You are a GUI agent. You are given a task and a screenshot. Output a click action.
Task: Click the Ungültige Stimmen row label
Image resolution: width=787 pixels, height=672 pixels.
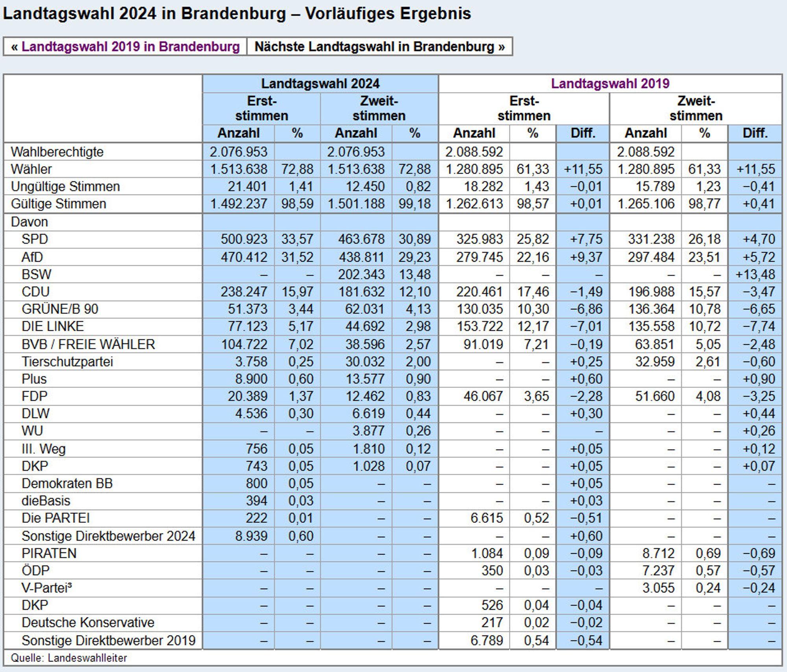click(x=65, y=186)
